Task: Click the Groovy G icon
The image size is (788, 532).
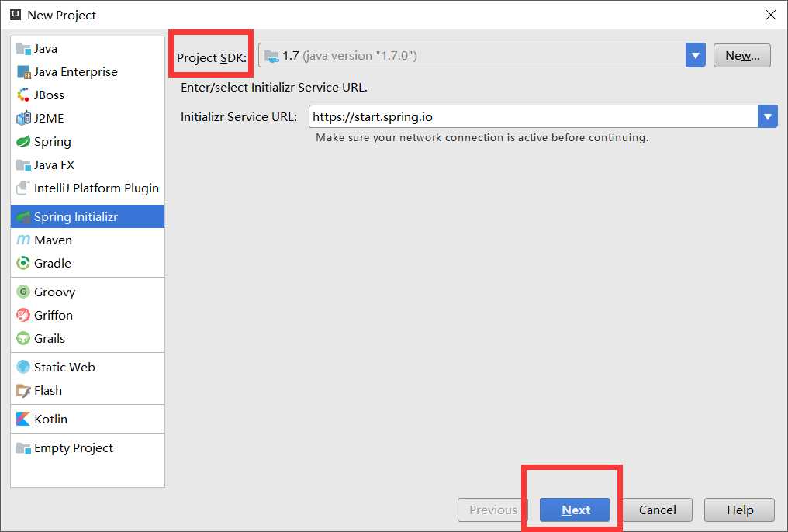Action: (23, 292)
